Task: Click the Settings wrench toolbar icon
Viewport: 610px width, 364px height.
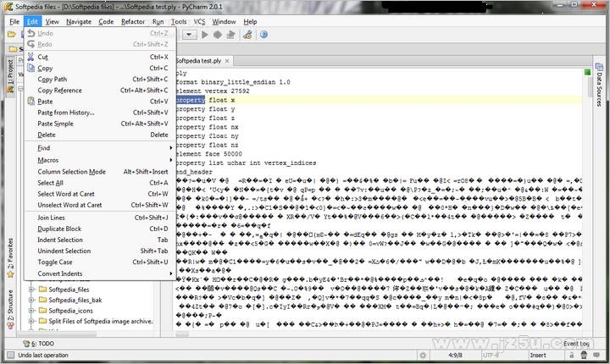Action: pyautogui.click(x=247, y=35)
